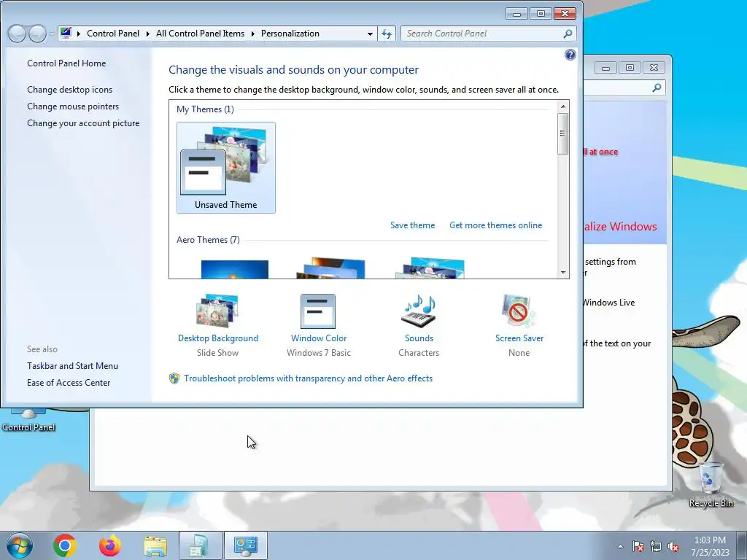
Task: Open recent pages dropdown next to Forward
Action: [x=52, y=34]
